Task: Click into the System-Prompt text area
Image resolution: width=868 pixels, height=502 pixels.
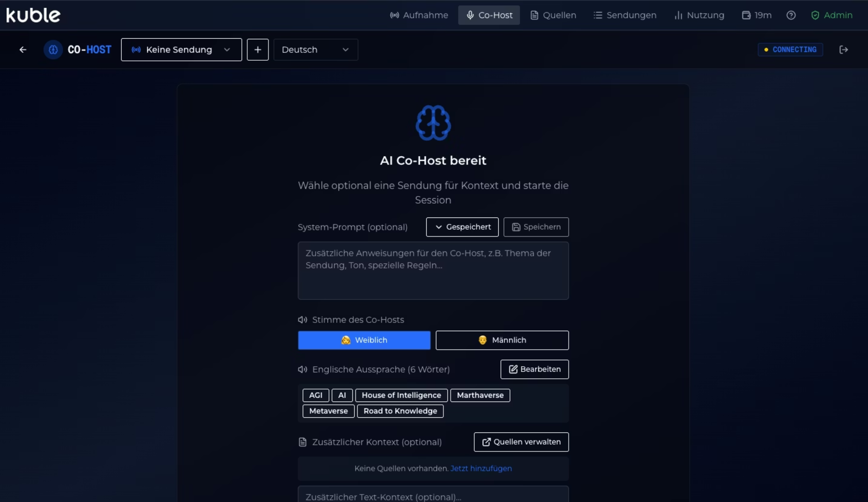Action: tap(433, 271)
